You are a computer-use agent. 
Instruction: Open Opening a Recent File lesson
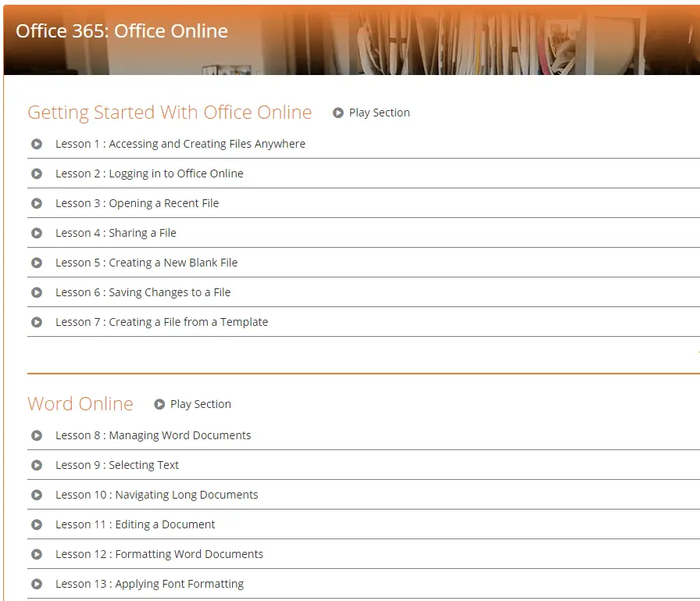(137, 203)
